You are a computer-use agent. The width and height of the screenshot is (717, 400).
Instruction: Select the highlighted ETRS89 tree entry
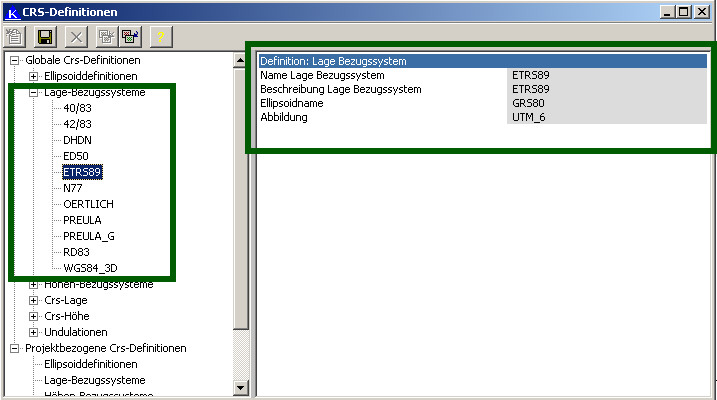click(x=82, y=172)
